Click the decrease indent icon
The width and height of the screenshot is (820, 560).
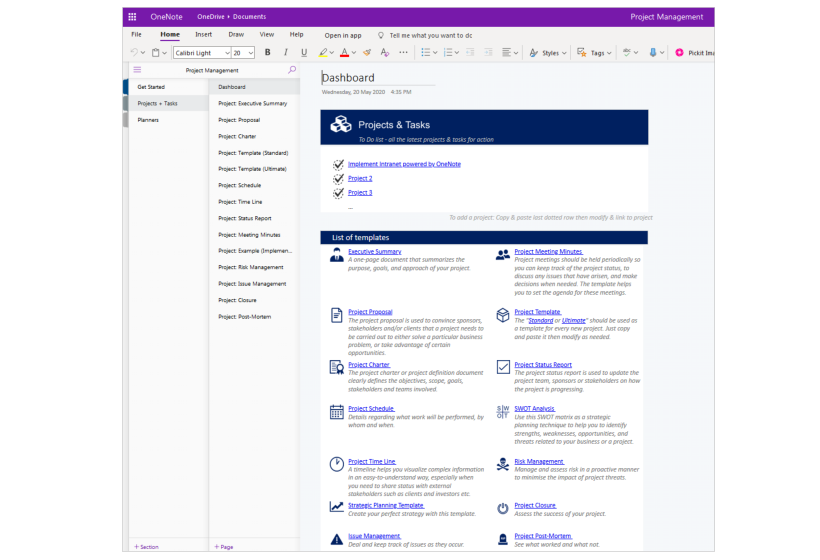pos(470,52)
